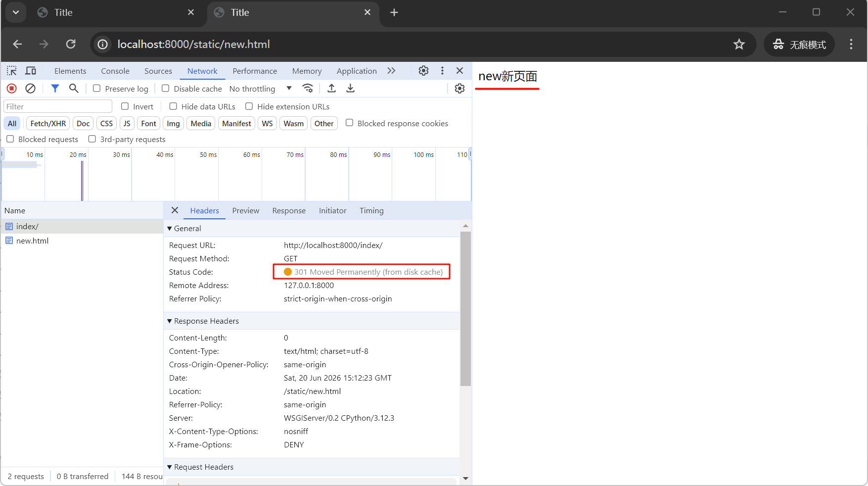The image size is (868, 486).
Task: Select the new.html request row
Action: click(x=82, y=241)
